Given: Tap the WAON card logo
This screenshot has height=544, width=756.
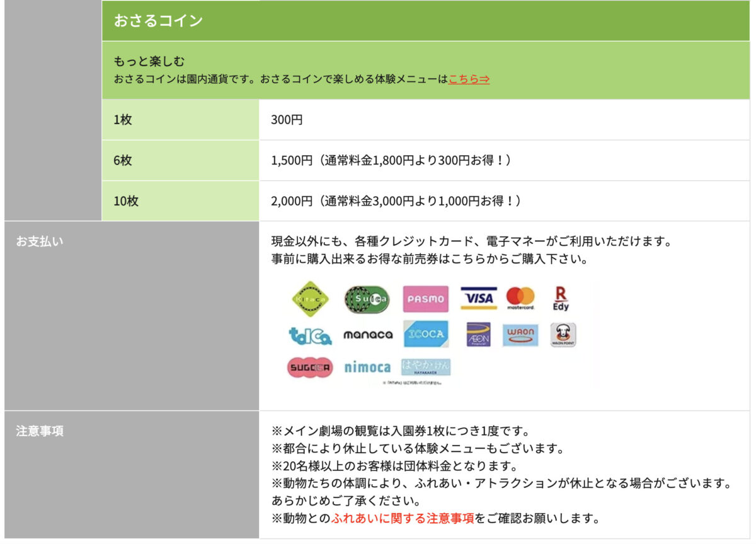Looking at the screenshot, I should click(x=520, y=335).
